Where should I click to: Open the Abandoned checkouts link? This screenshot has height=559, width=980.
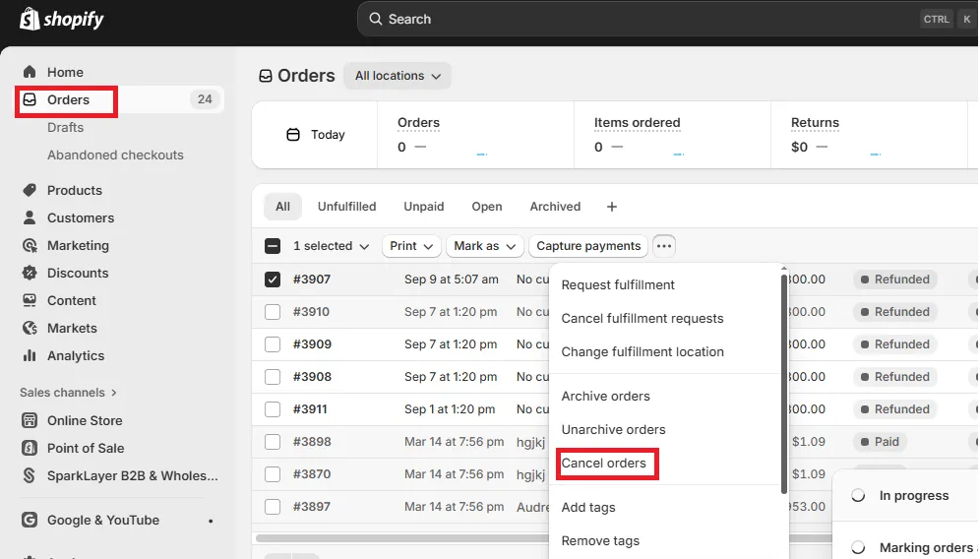point(115,155)
